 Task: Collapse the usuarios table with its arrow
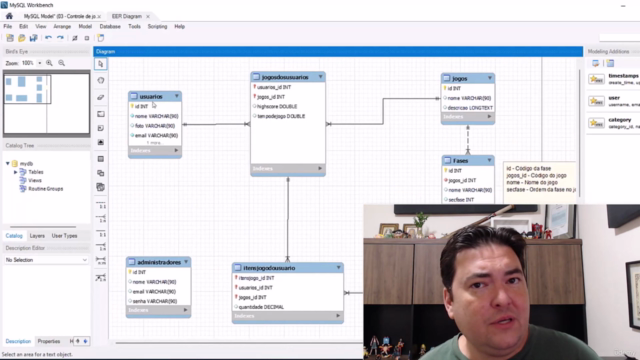(177, 96)
